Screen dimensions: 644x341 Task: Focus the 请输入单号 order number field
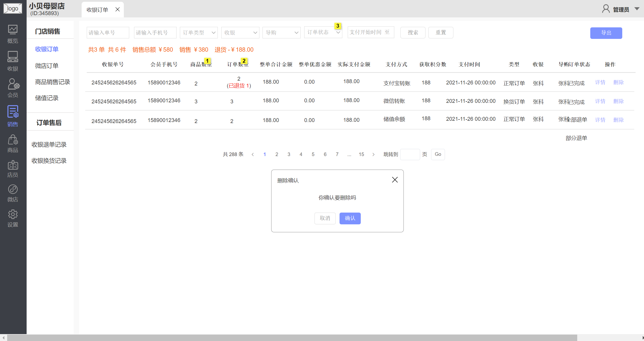click(108, 33)
